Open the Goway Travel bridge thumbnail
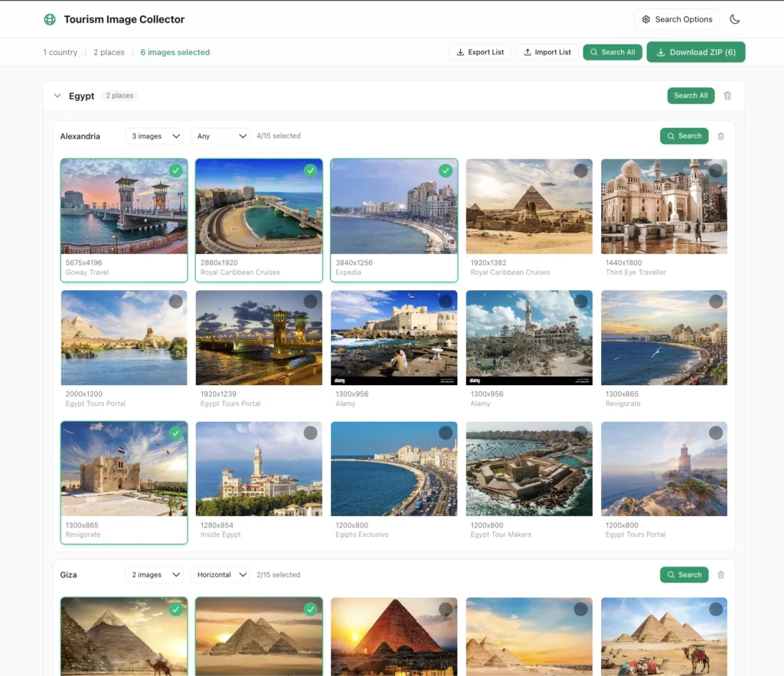The width and height of the screenshot is (784, 676). pos(124,207)
